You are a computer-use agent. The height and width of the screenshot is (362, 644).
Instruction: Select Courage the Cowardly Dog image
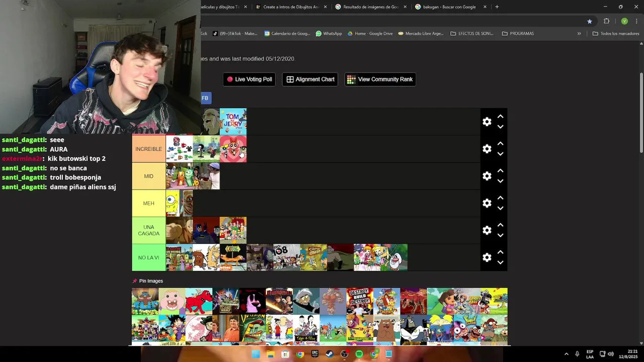tap(252, 301)
